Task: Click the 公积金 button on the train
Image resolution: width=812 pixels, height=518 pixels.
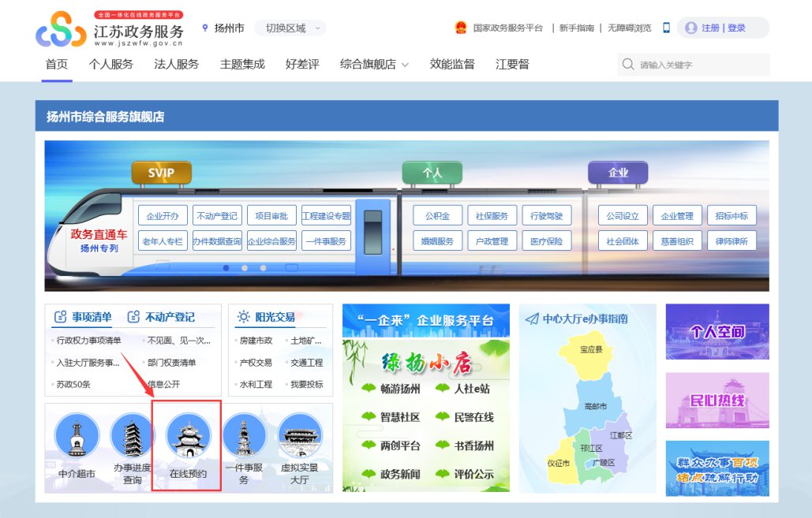Action: pos(437,216)
